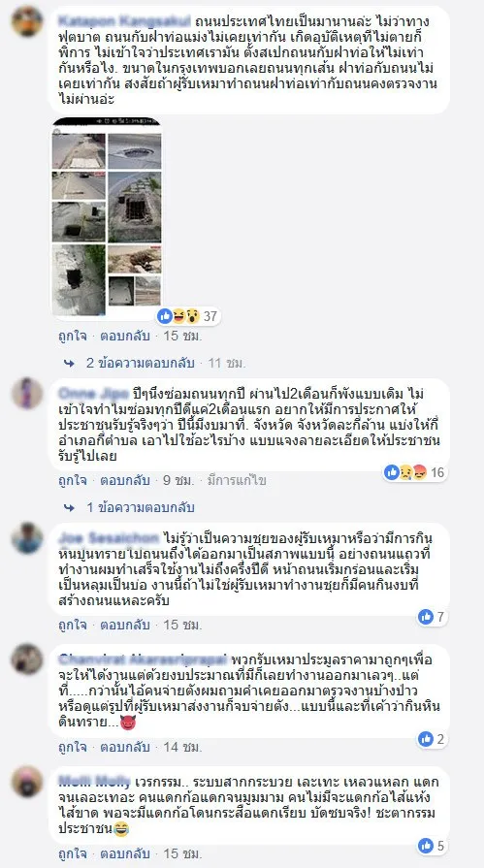Open the attached road photo collage thumbnail
Viewport: 484px width, 868px height.
[107, 218]
